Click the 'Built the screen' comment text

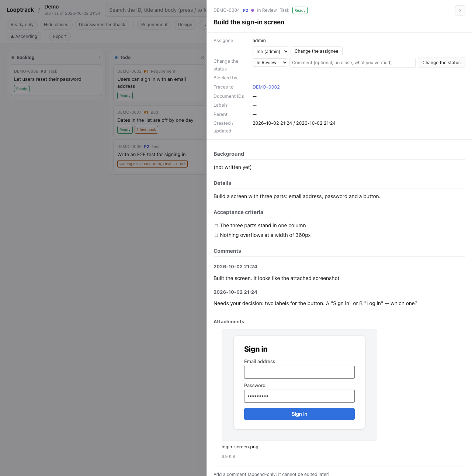(276, 279)
